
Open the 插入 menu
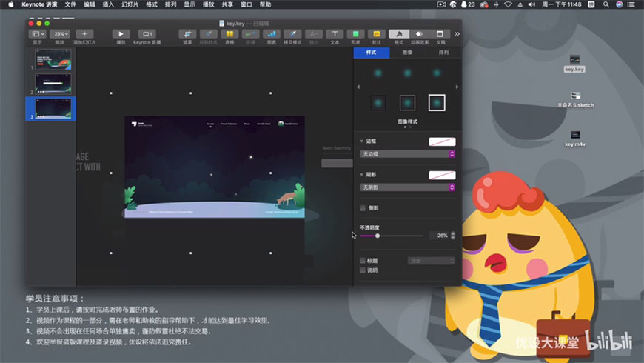(x=108, y=4)
